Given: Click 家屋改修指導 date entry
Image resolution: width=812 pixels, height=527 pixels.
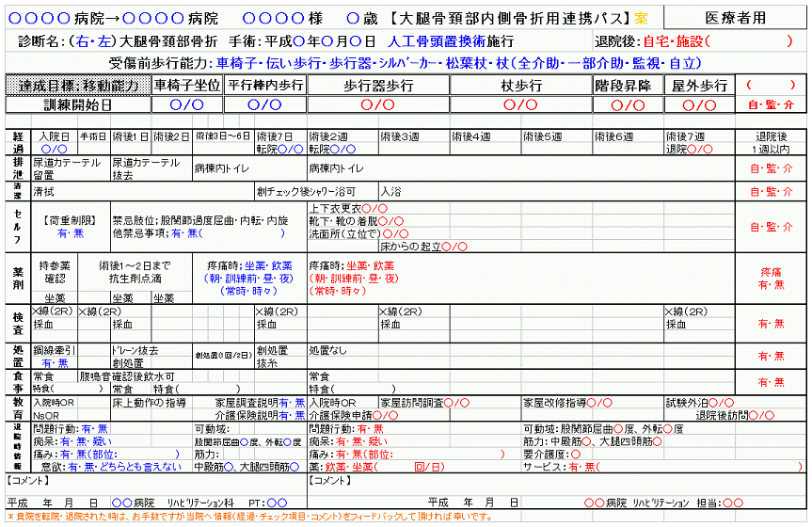Looking at the screenshot, I should (x=600, y=402).
